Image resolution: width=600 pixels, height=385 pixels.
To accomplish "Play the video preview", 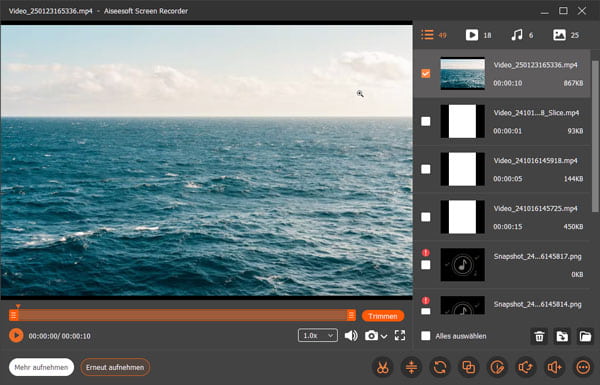I will point(16,336).
